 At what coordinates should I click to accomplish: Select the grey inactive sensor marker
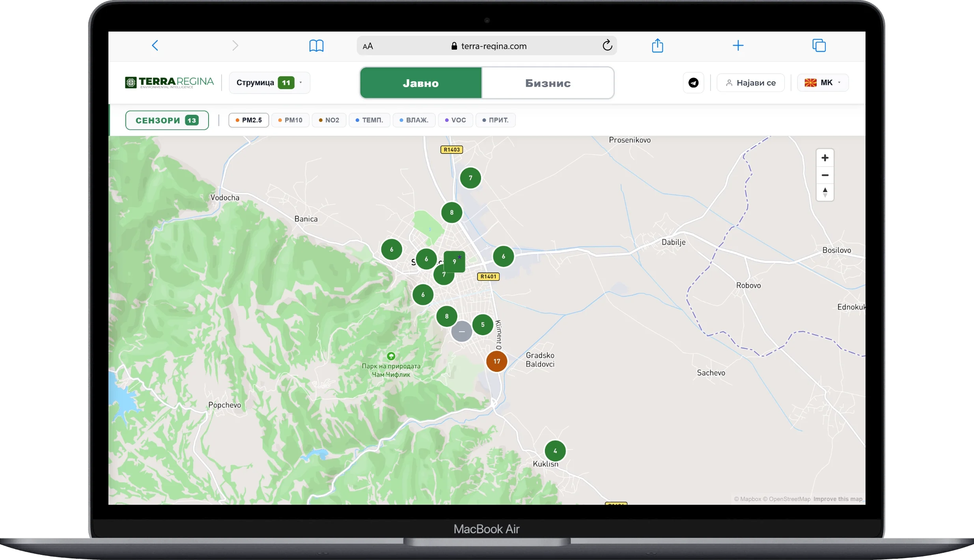(461, 331)
